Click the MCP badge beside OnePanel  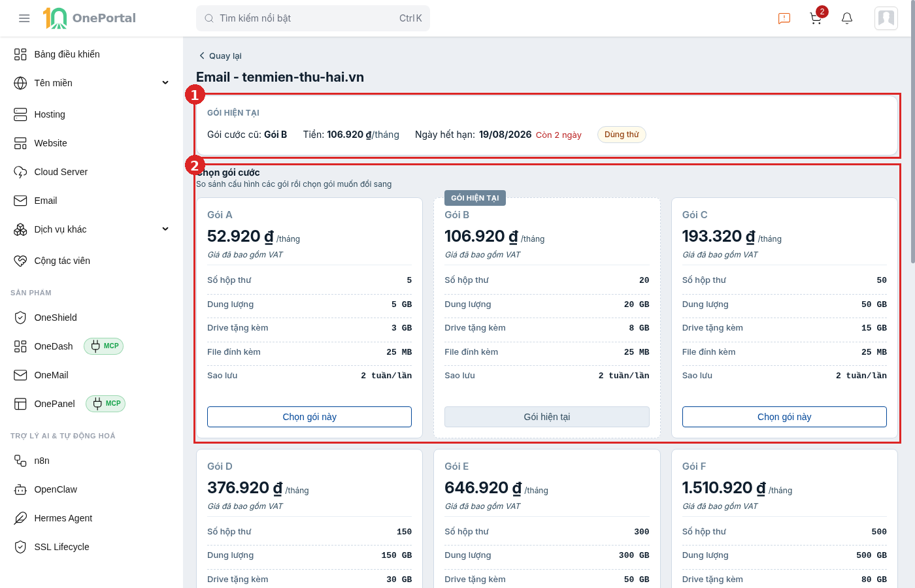click(105, 404)
